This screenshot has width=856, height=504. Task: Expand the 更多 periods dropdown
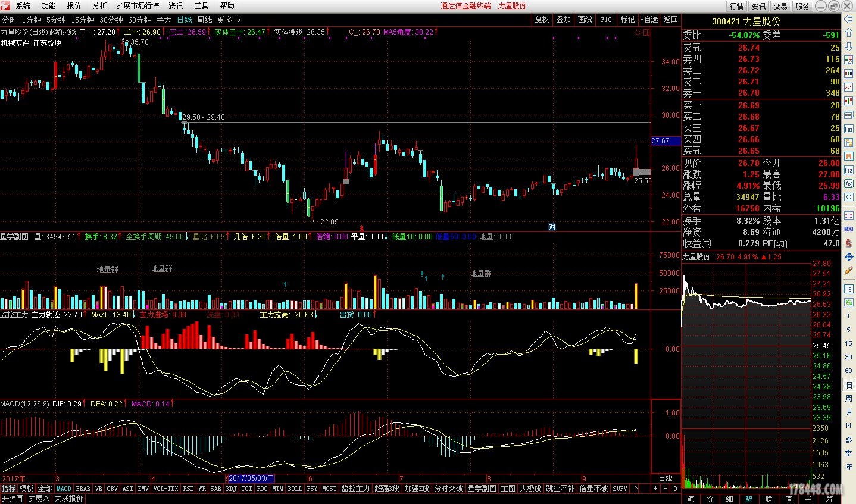[229, 20]
